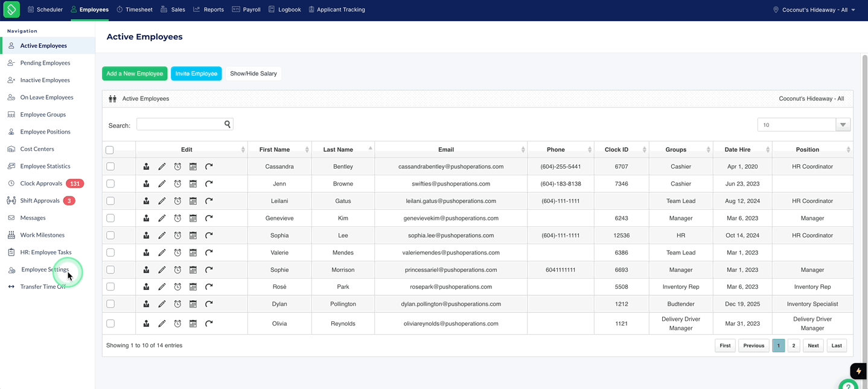Click calendar icon for Valerie Mendes
The height and width of the screenshot is (389, 868).
193,252
